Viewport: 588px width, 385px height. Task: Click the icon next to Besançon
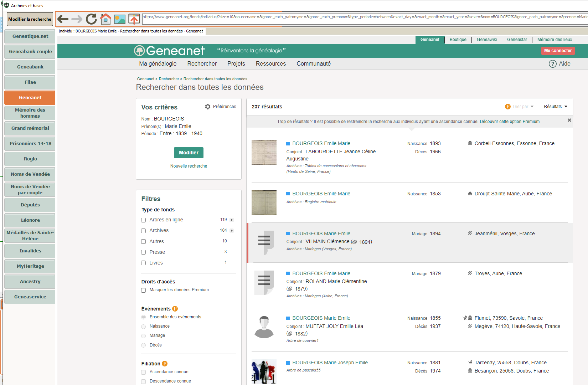pos(470,371)
